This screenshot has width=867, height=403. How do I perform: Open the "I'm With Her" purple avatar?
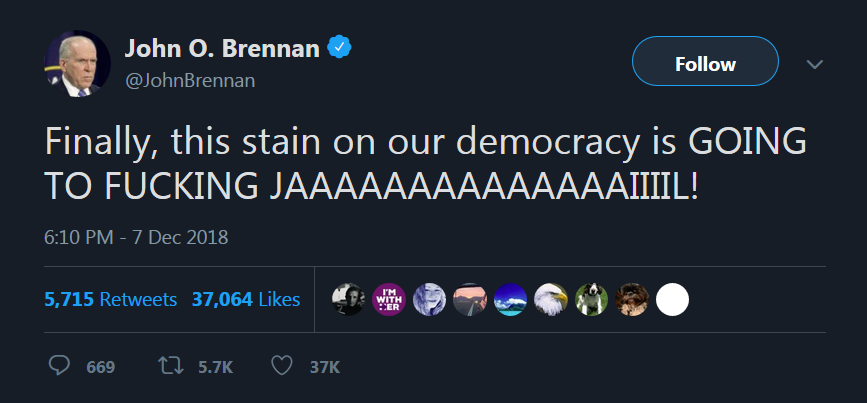pyautogui.click(x=389, y=300)
